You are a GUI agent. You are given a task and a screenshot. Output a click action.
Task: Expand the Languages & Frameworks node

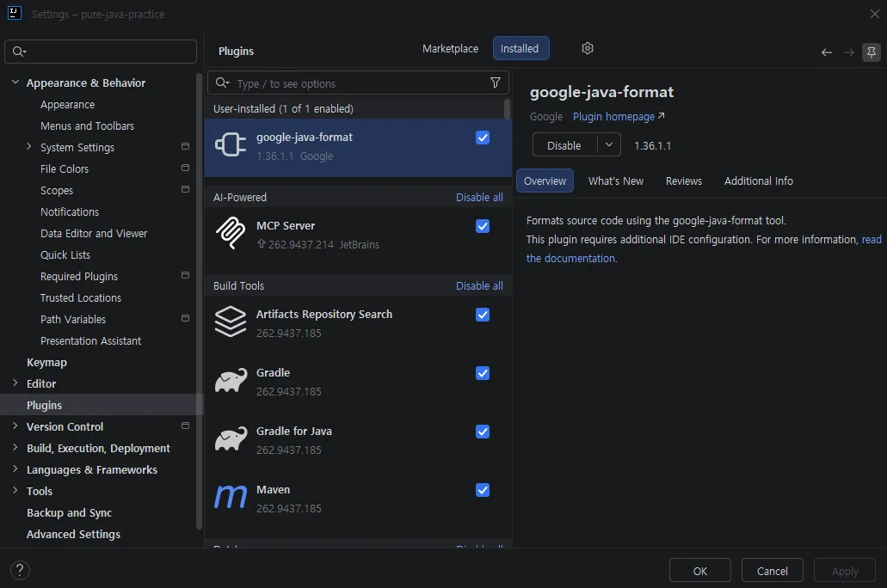pos(15,469)
